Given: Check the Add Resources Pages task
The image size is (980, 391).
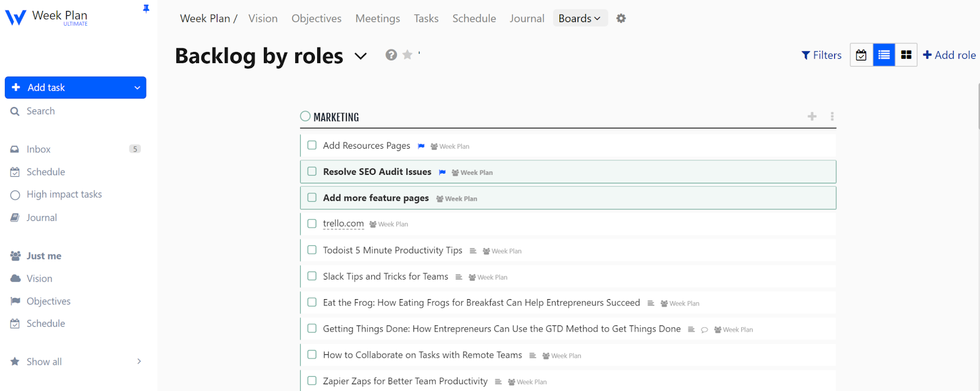Looking at the screenshot, I should click(x=312, y=146).
